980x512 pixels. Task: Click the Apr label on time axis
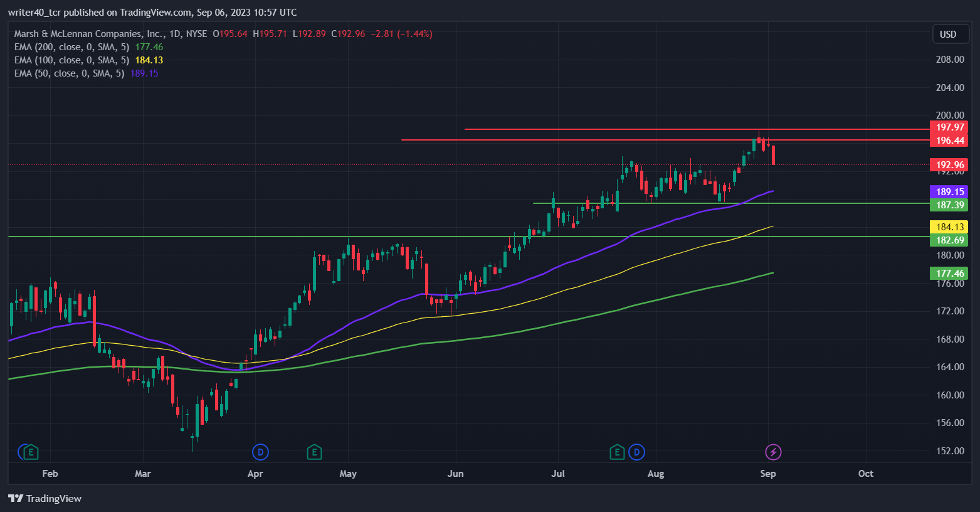click(x=255, y=474)
